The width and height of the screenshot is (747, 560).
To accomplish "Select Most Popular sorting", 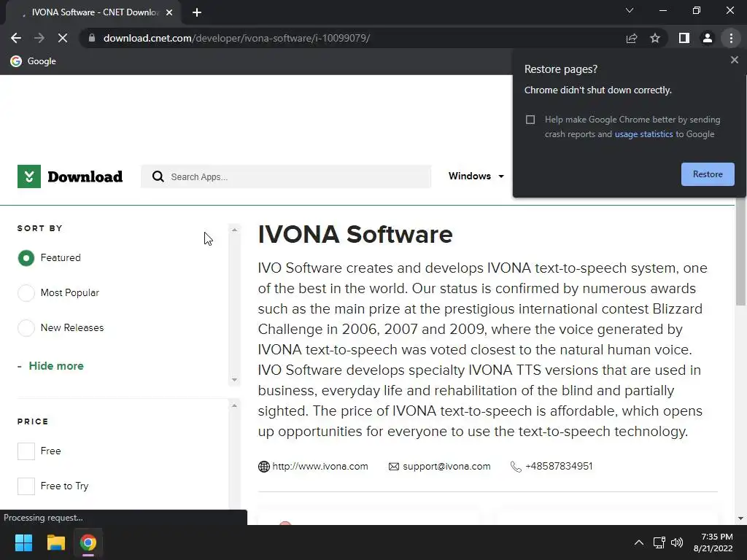I will pyautogui.click(x=26, y=293).
